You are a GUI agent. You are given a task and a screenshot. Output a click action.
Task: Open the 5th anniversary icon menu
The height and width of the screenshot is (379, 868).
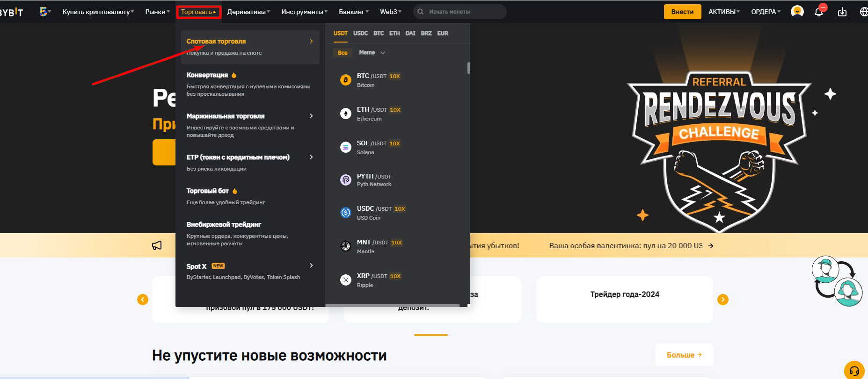pyautogui.click(x=45, y=12)
